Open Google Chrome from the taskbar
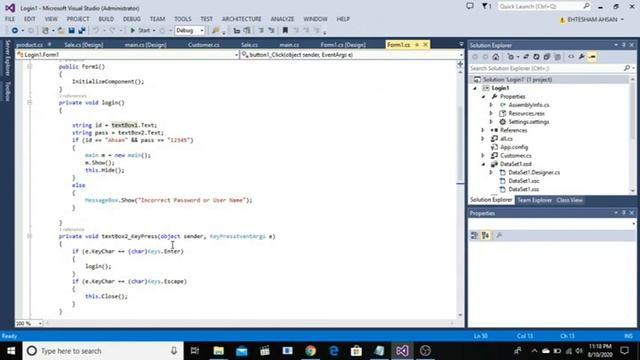This screenshot has height=360, width=640. coord(311,351)
